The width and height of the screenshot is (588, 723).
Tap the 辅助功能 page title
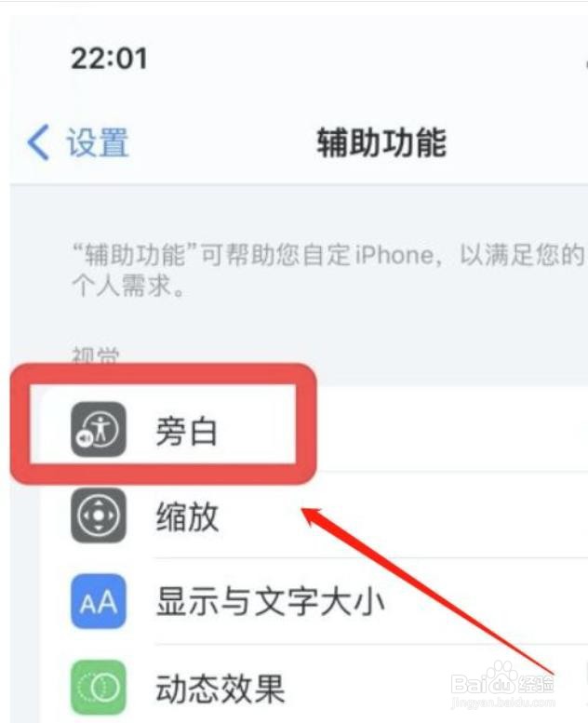(x=381, y=142)
